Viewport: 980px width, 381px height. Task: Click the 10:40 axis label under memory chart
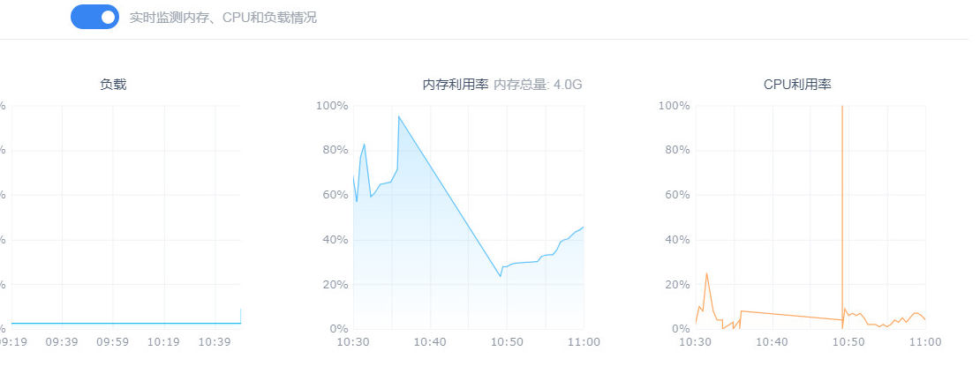(430, 341)
